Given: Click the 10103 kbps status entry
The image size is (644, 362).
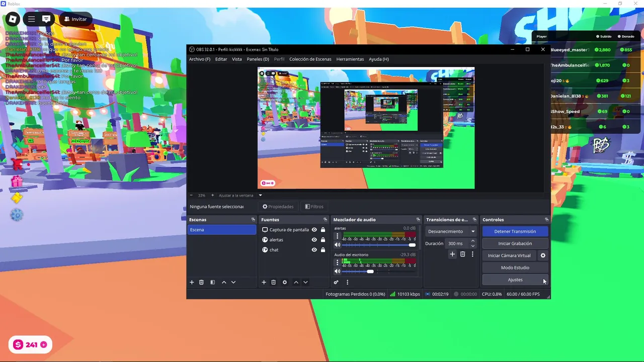Looking at the screenshot, I should click(405, 294).
